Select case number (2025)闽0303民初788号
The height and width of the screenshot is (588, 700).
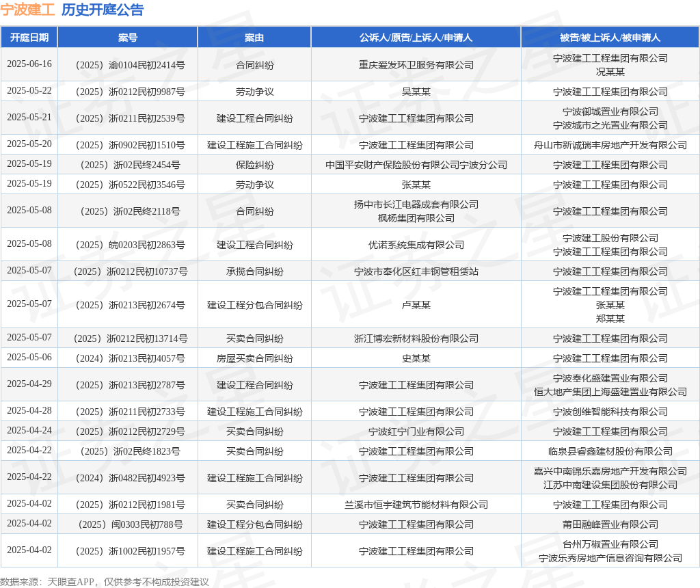[130, 524]
